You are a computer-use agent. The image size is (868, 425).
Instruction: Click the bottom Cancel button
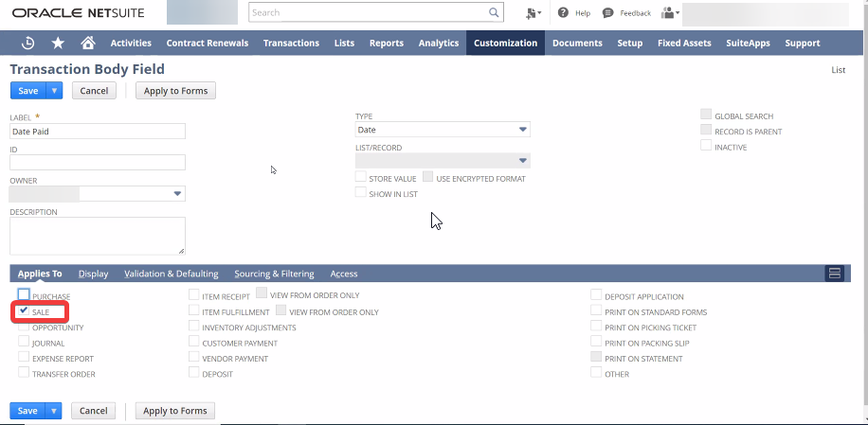94,411
